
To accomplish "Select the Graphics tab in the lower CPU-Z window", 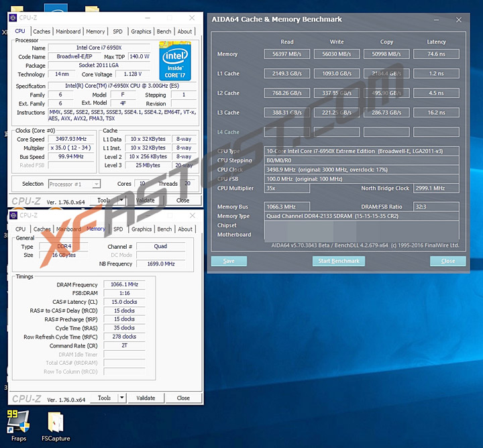I will 142,229.
